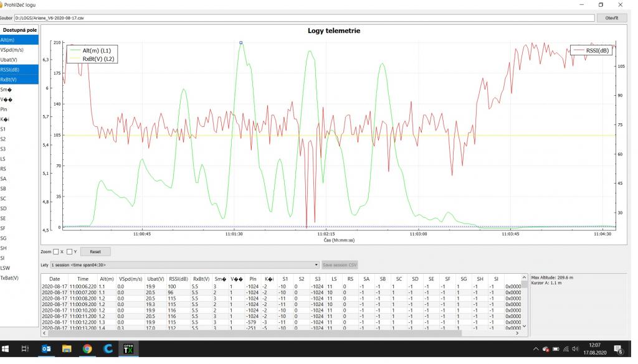Show hidden system tray icons
The width and height of the screenshot is (638, 364).
[x=536, y=350]
